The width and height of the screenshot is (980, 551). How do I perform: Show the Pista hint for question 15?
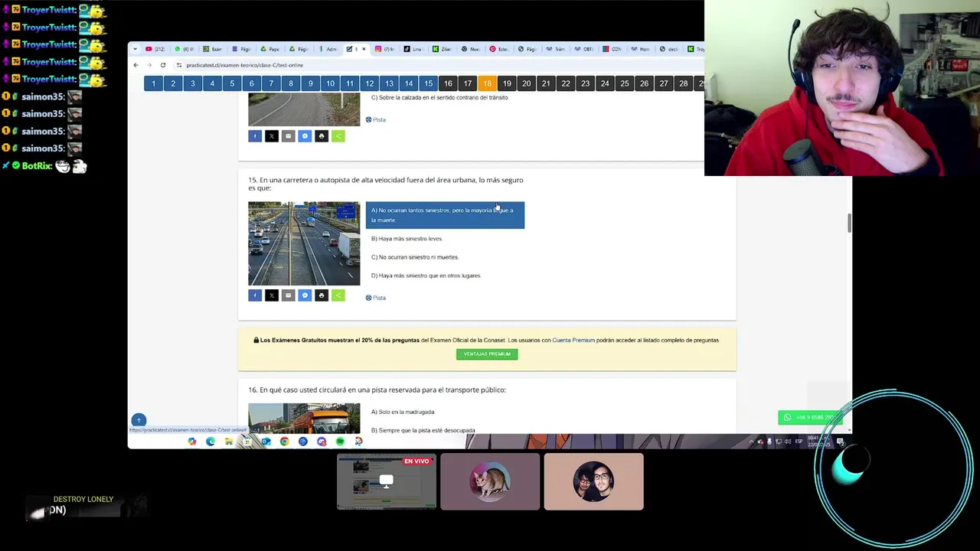[x=375, y=298]
